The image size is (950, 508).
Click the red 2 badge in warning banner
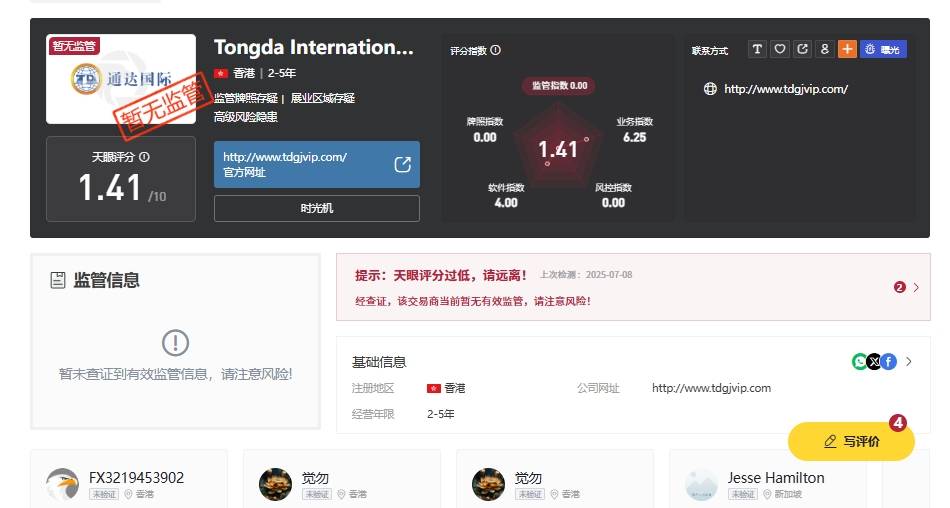(x=900, y=287)
